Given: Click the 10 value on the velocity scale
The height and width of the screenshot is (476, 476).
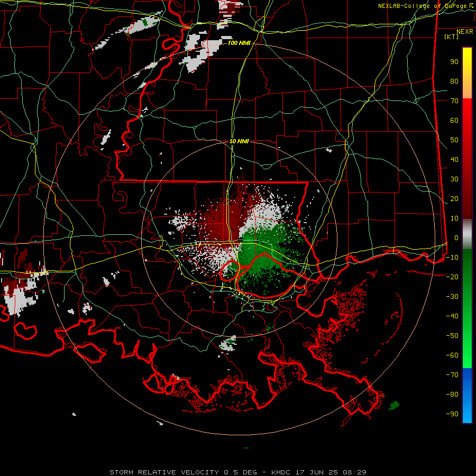Looking at the screenshot, I should pyautogui.click(x=454, y=218).
